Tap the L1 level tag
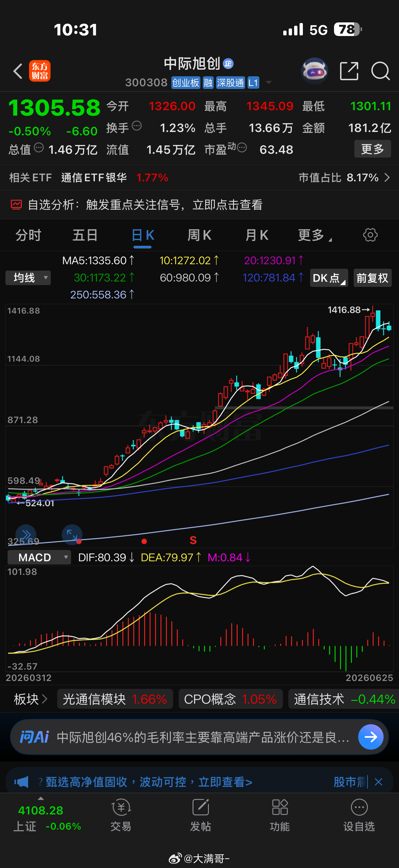The height and width of the screenshot is (868, 399). point(253,83)
